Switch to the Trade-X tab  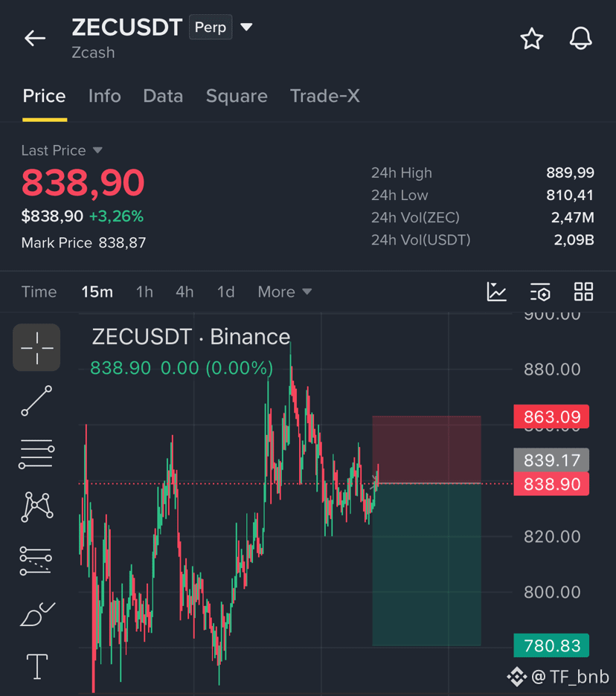(x=324, y=96)
